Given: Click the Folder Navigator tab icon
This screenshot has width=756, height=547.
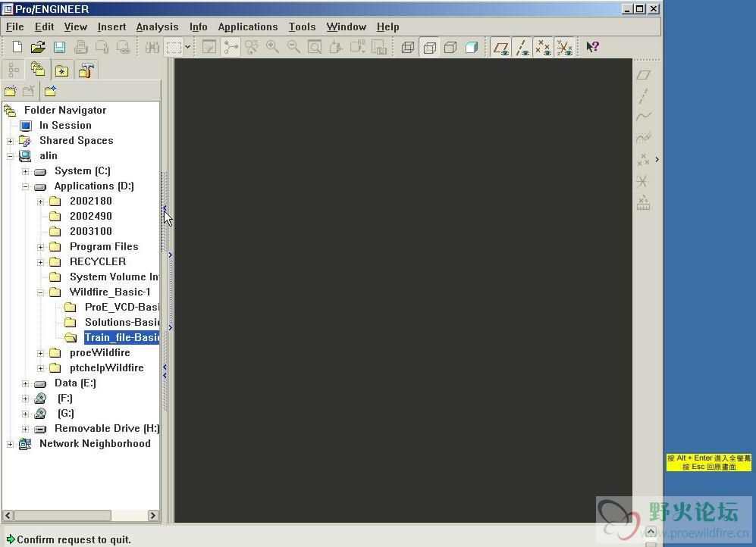Looking at the screenshot, I should pos(38,70).
